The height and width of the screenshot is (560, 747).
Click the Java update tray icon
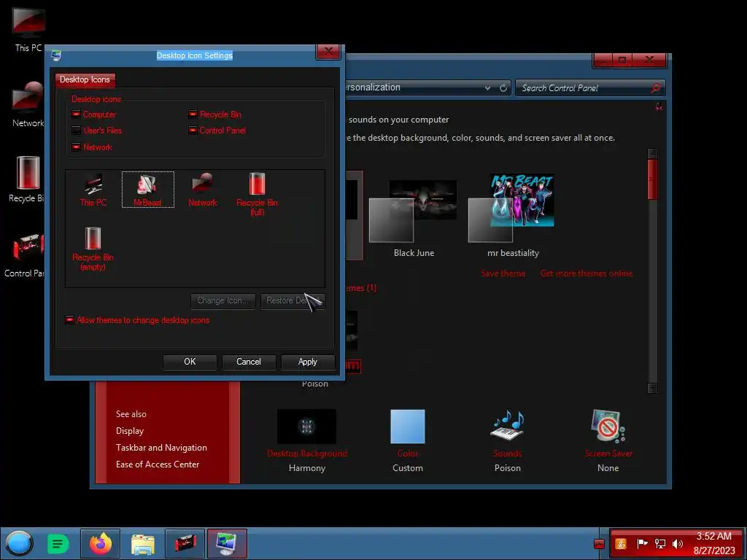(x=621, y=544)
